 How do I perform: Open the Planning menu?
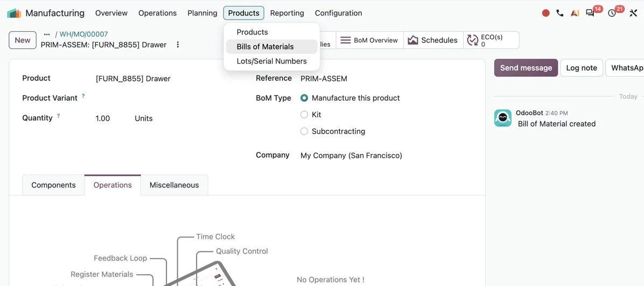click(x=202, y=13)
